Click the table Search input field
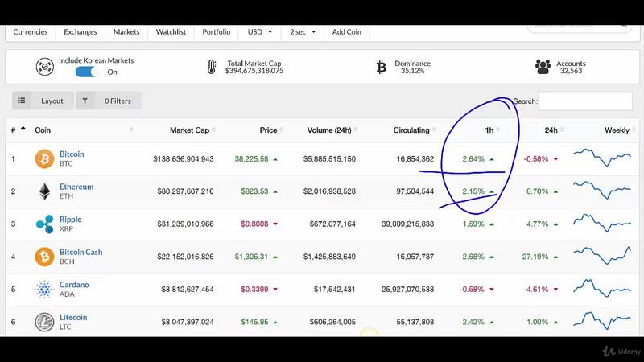 point(585,101)
